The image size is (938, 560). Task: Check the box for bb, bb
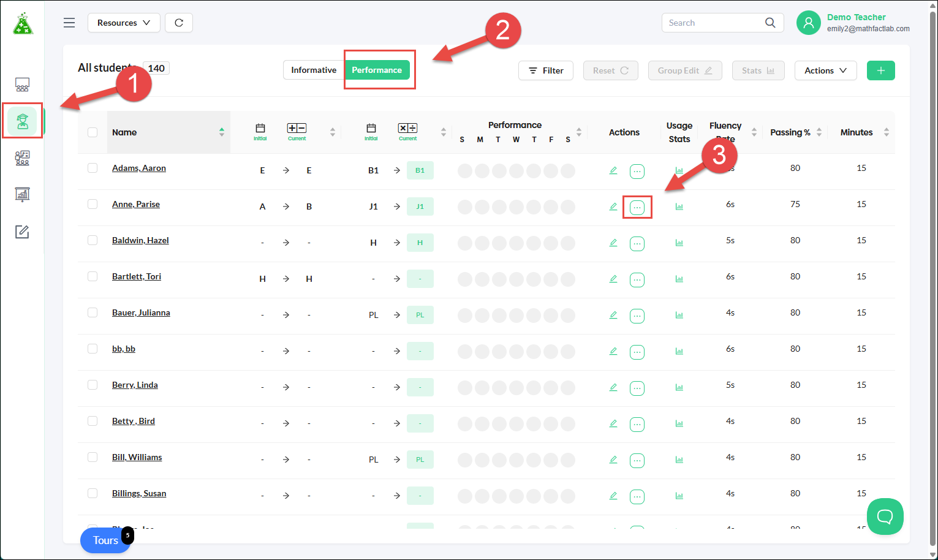(x=93, y=349)
